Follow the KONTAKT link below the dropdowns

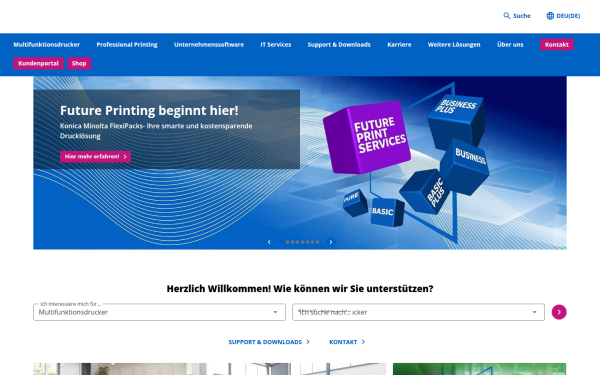[x=347, y=342]
